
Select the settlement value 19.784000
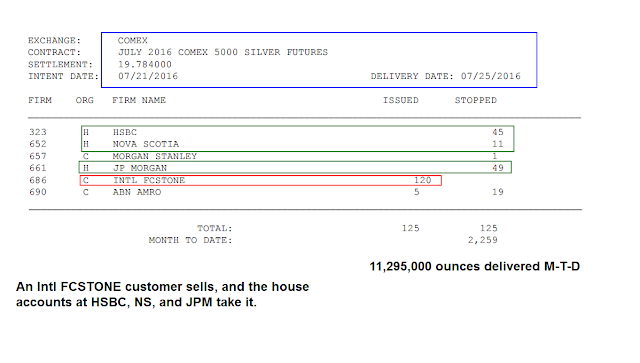pos(145,65)
